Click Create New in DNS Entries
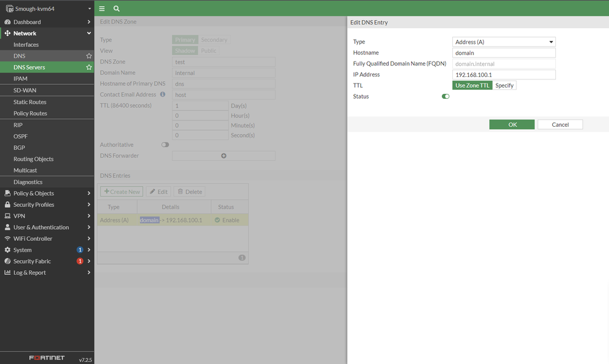Image resolution: width=609 pixels, height=364 pixels. [x=121, y=191]
